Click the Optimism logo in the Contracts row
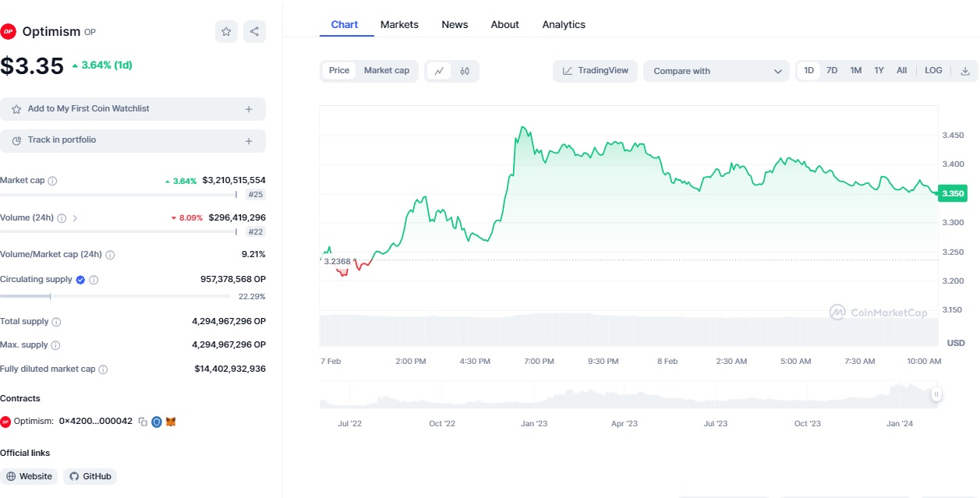Image resolution: width=980 pixels, height=498 pixels. [5, 422]
